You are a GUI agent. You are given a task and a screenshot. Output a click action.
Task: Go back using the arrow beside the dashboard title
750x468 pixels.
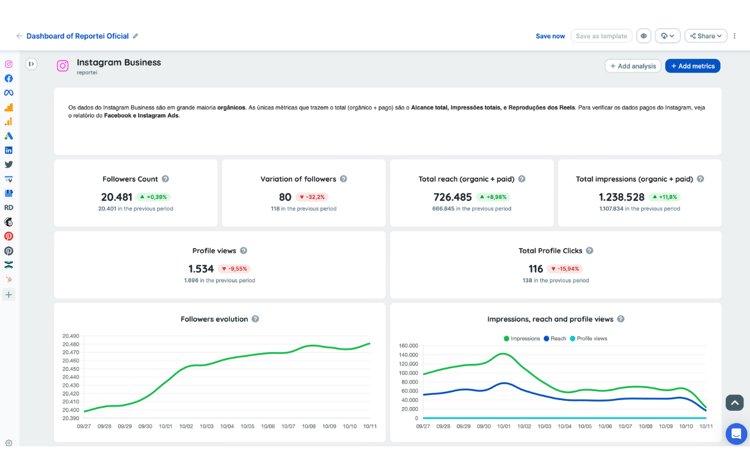click(x=19, y=36)
